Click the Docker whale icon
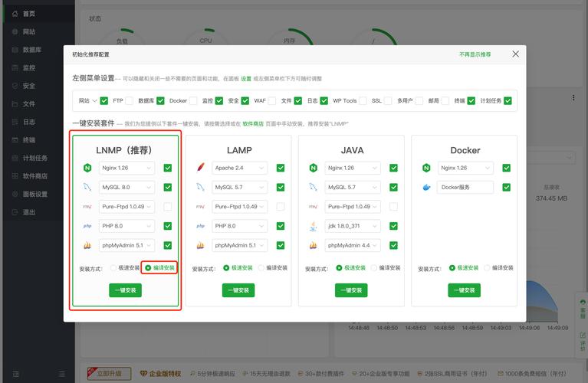The width and height of the screenshot is (588, 383). [x=426, y=187]
